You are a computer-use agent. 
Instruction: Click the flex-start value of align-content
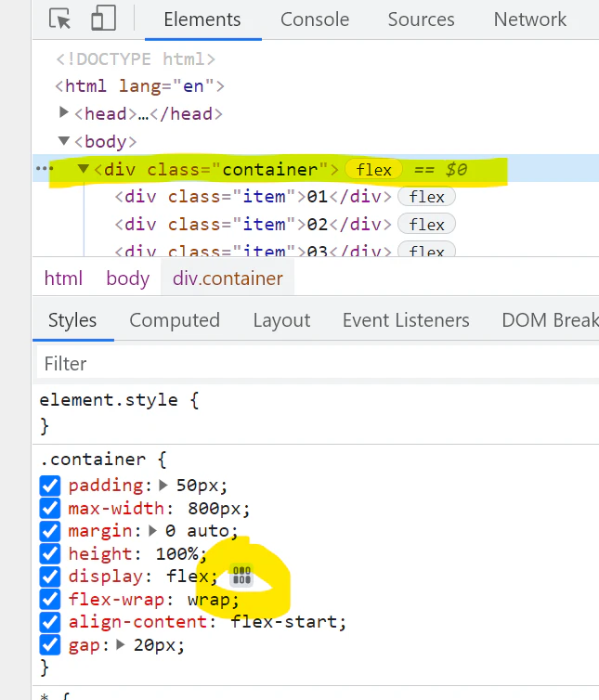(x=284, y=622)
